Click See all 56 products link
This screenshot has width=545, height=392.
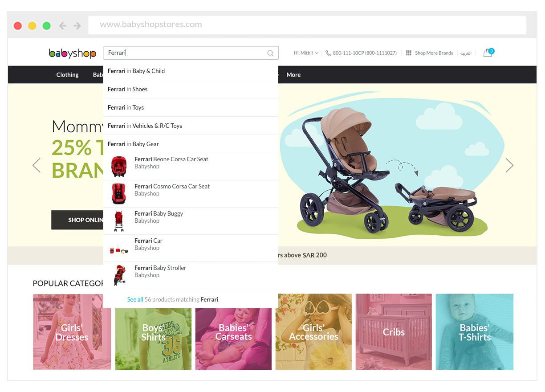[x=173, y=299]
